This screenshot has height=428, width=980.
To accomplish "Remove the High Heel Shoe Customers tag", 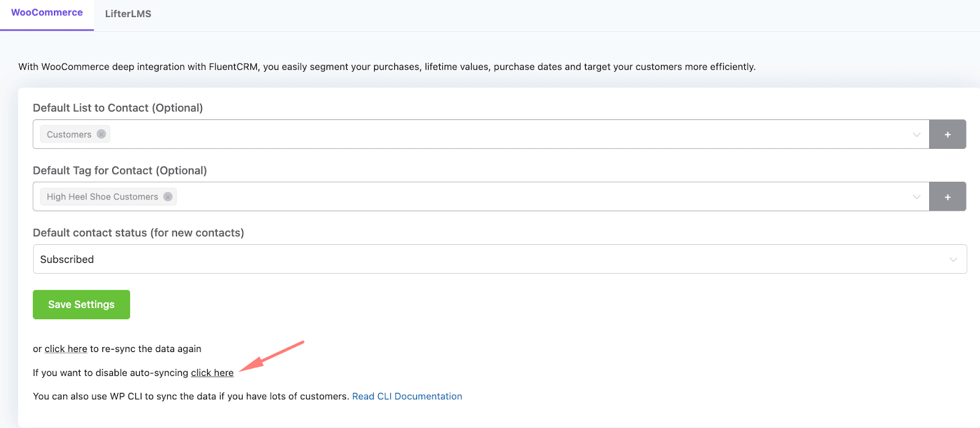I will [x=168, y=197].
